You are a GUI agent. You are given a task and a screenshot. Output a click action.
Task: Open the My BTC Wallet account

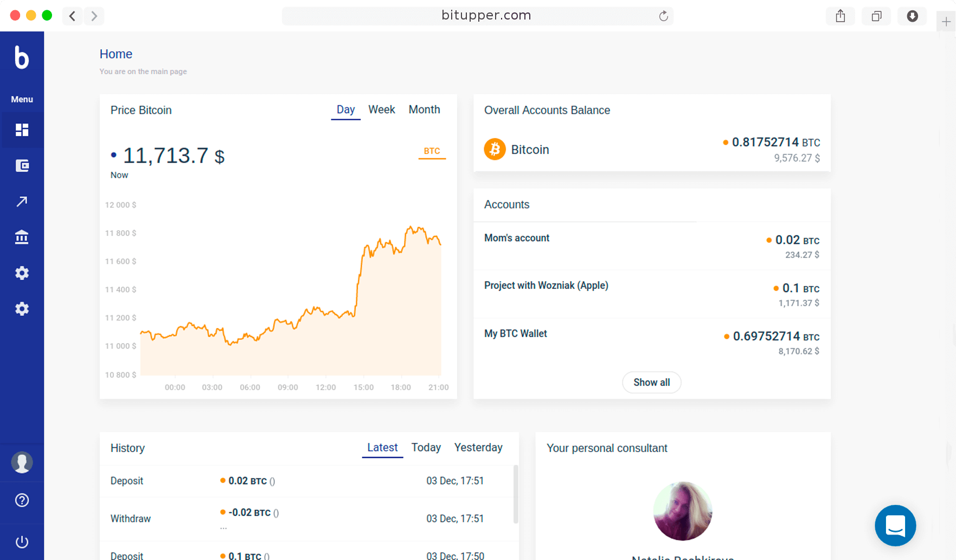[516, 334]
